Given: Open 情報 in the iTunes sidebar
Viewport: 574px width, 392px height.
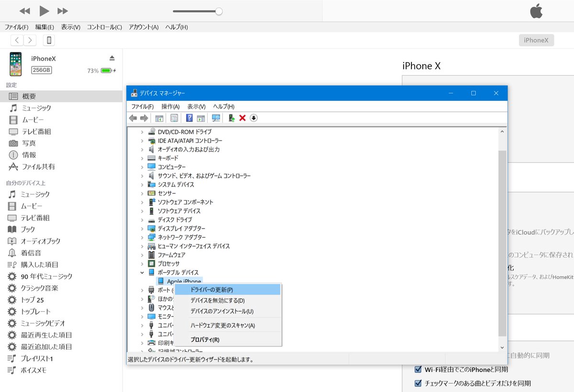Looking at the screenshot, I should pos(61,155).
